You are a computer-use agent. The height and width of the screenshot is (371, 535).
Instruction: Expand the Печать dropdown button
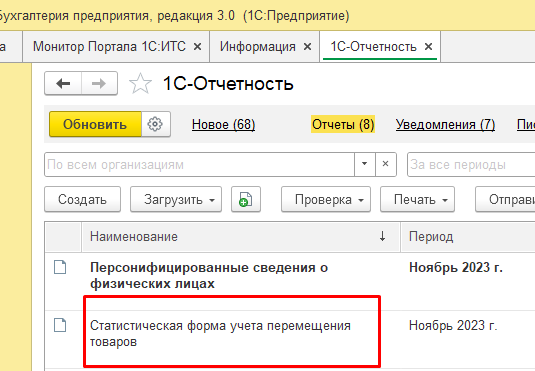click(x=417, y=199)
